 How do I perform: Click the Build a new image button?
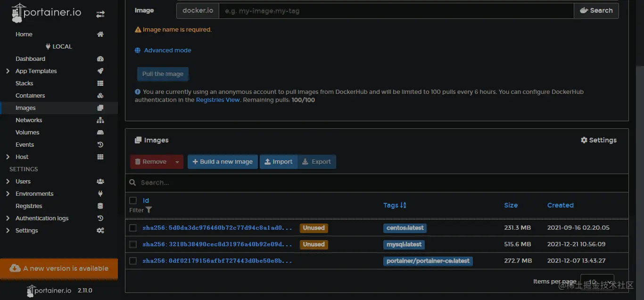[223, 162]
